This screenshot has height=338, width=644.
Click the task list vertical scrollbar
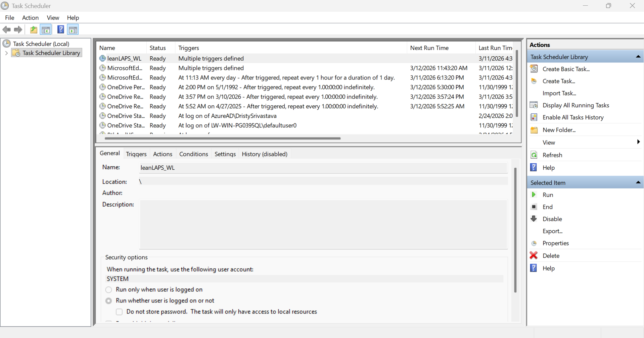pyautogui.click(x=517, y=84)
